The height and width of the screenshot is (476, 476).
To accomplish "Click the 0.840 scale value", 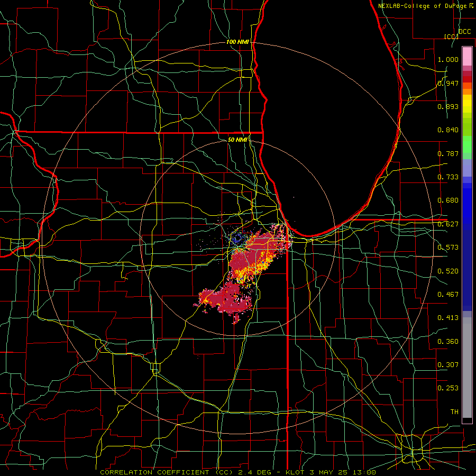I will tap(448, 130).
